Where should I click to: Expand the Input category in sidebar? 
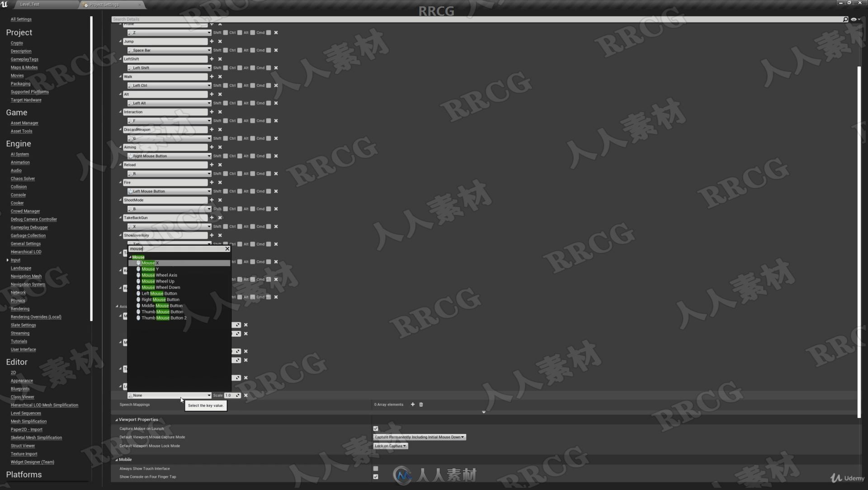click(x=8, y=260)
